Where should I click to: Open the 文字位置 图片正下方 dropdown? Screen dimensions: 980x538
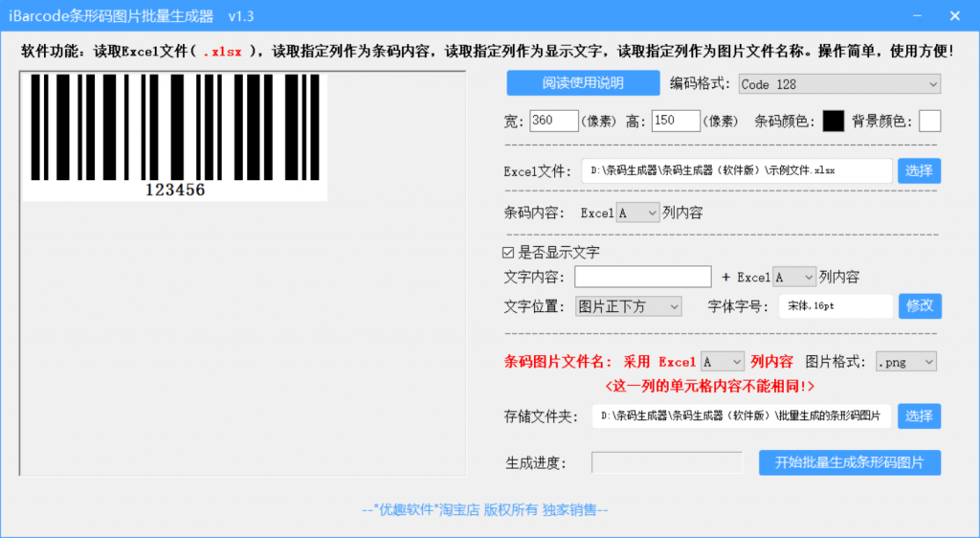[x=628, y=306]
